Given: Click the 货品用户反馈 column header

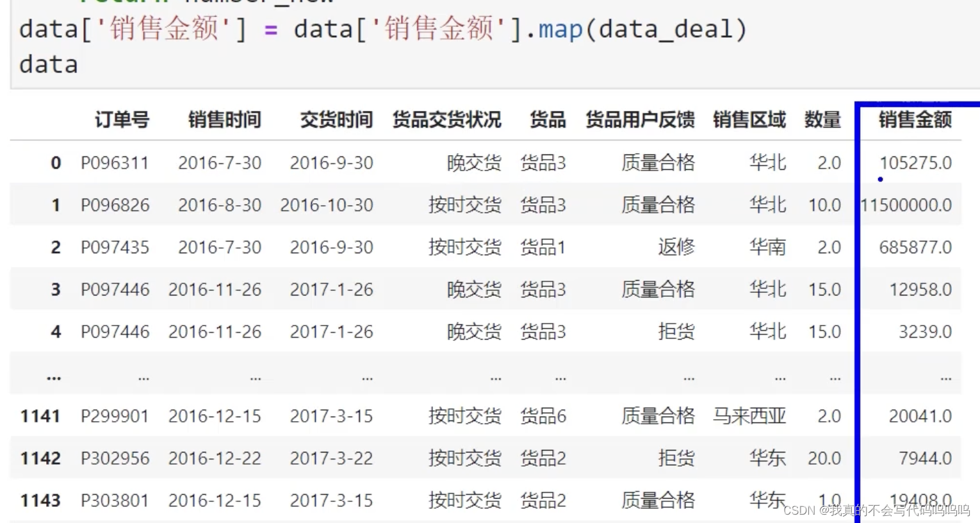Looking at the screenshot, I should tap(639, 120).
